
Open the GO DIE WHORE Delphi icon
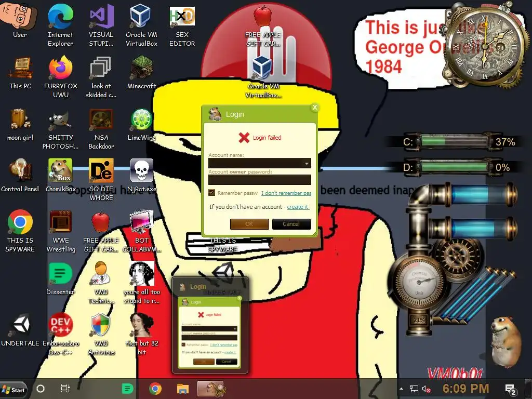[101, 180]
